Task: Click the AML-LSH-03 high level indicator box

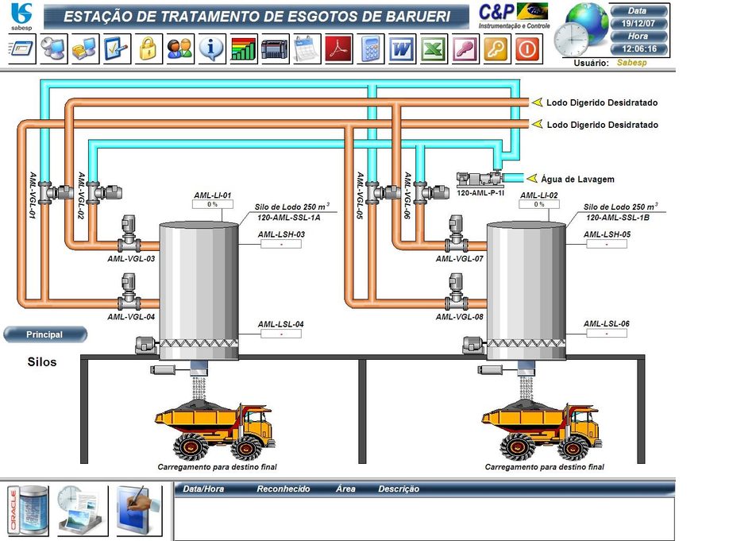Action: [281, 244]
